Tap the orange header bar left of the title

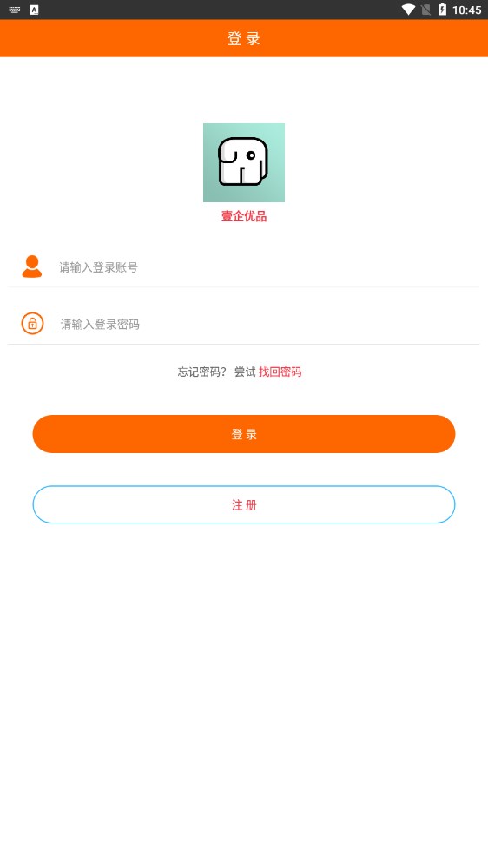point(111,38)
